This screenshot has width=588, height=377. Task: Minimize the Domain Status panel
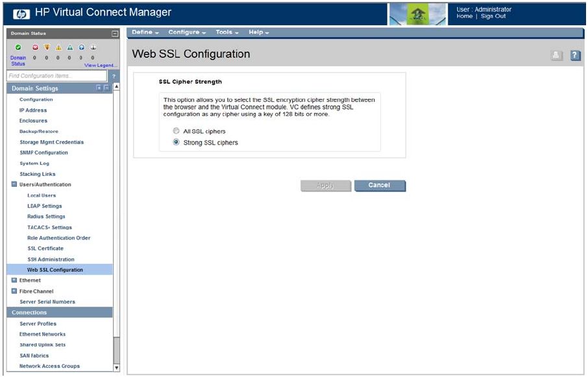pyautogui.click(x=115, y=34)
